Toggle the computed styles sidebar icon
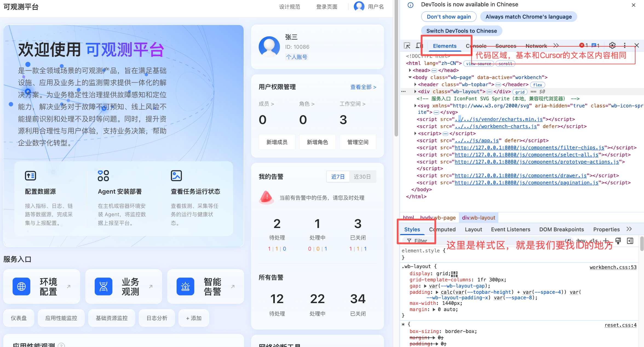The width and height of the screenshot is (644, 347). pos(630,241)
